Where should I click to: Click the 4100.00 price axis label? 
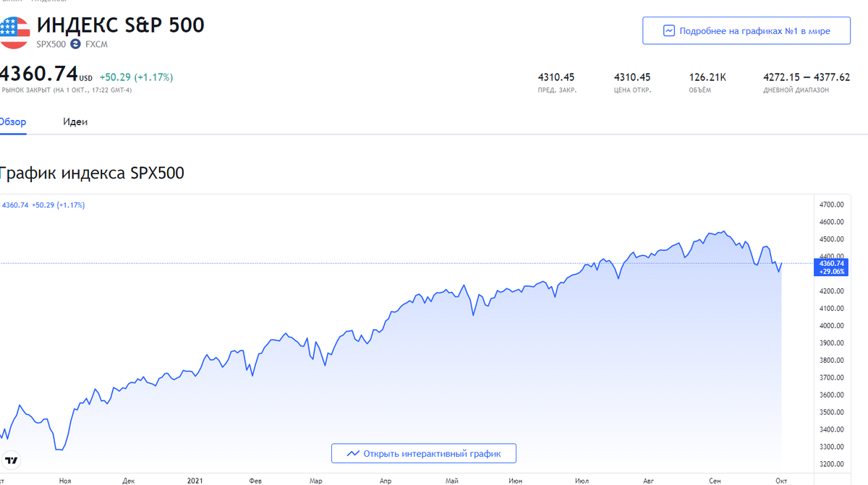click(833, 309)
